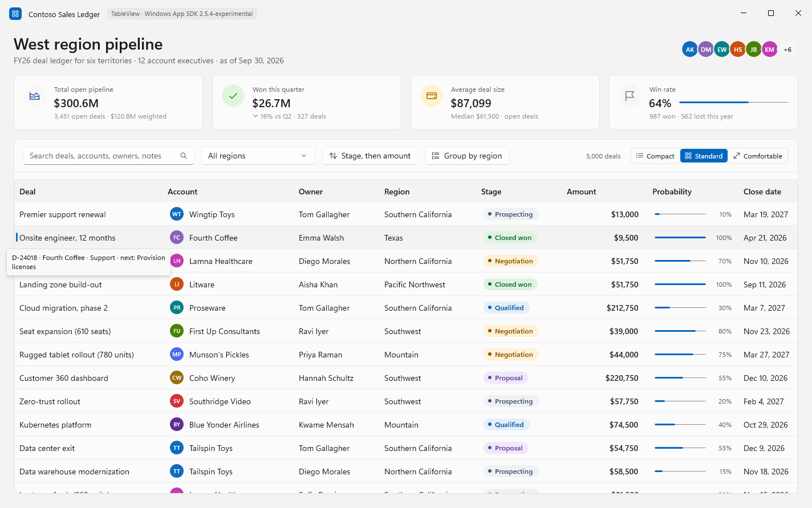Click the 55% probability bar for Coho Winery

[680, 378]
